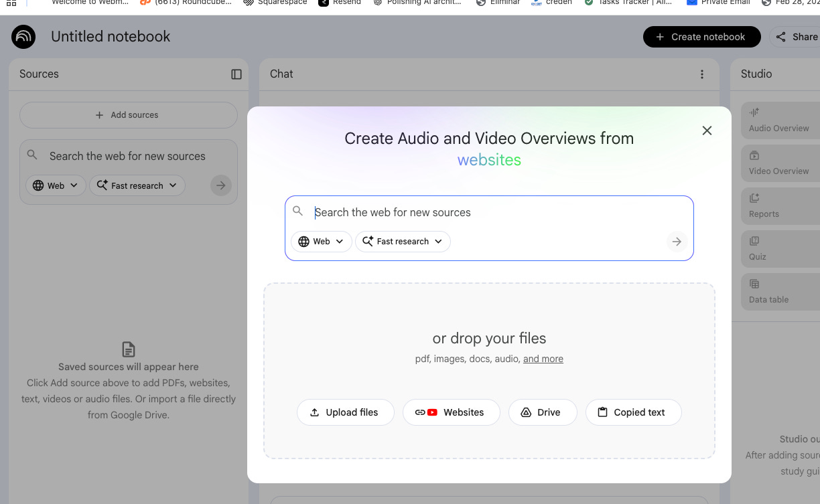Viewport: 820px width, 504px height.
Task: Click search magnifier icon in Sources panel
Action: pyautogui.click(x=32, y=155)
